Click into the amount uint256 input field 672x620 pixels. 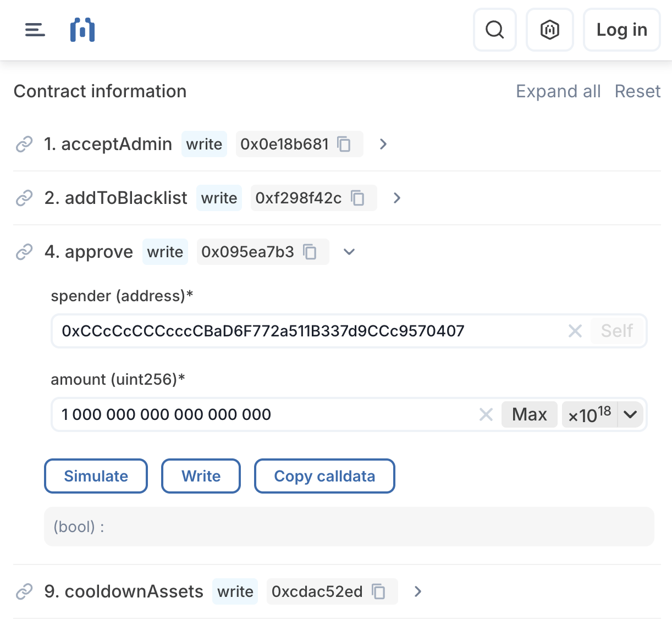point(264,414)
